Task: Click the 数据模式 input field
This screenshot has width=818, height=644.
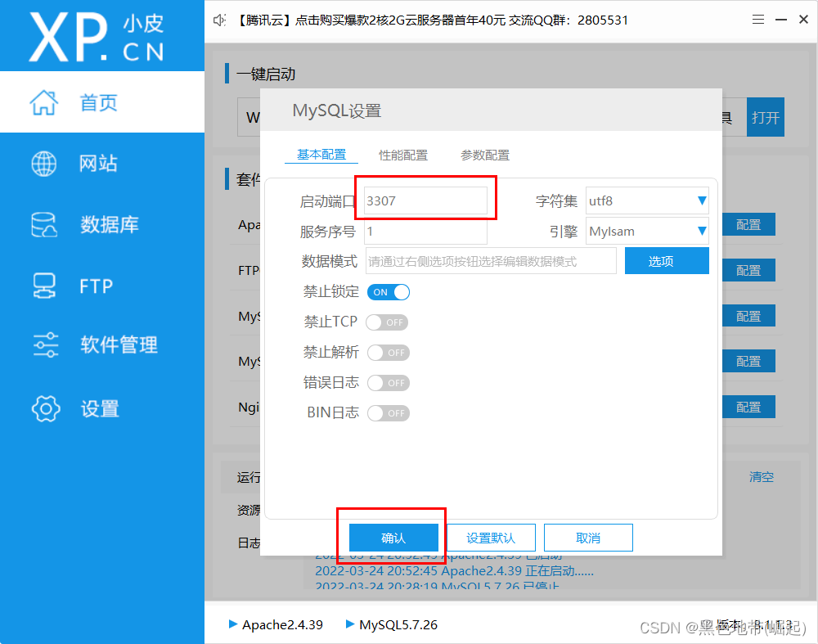Action: tap(491, 261)
